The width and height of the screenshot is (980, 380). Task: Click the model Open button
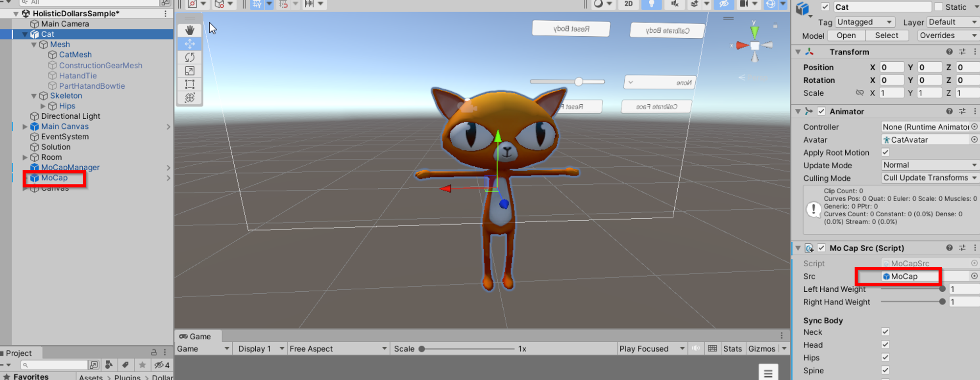[846, 35]
